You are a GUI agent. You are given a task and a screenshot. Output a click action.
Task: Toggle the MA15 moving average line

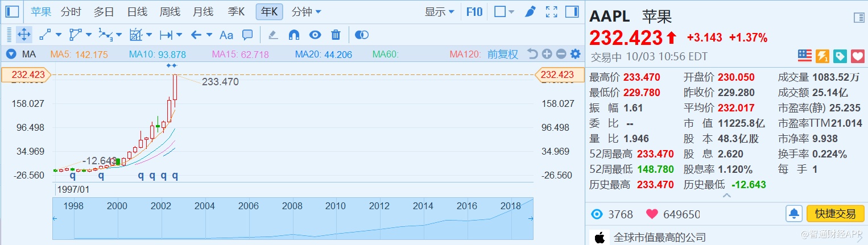coord(240,55)
